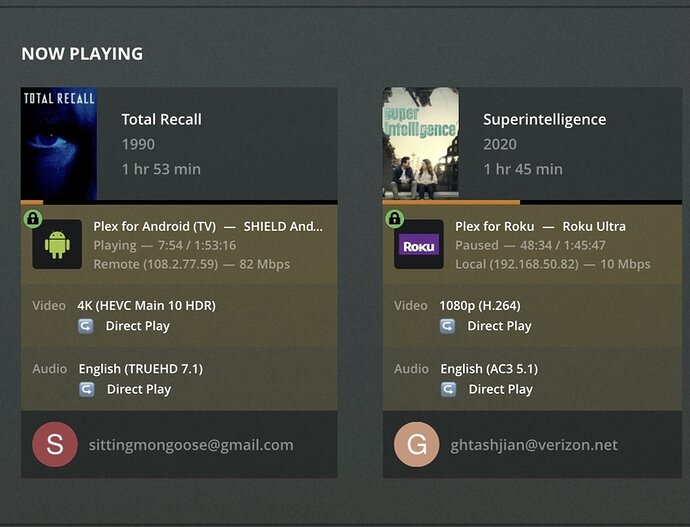Open ghtashjian user avatar

point(416,444)
